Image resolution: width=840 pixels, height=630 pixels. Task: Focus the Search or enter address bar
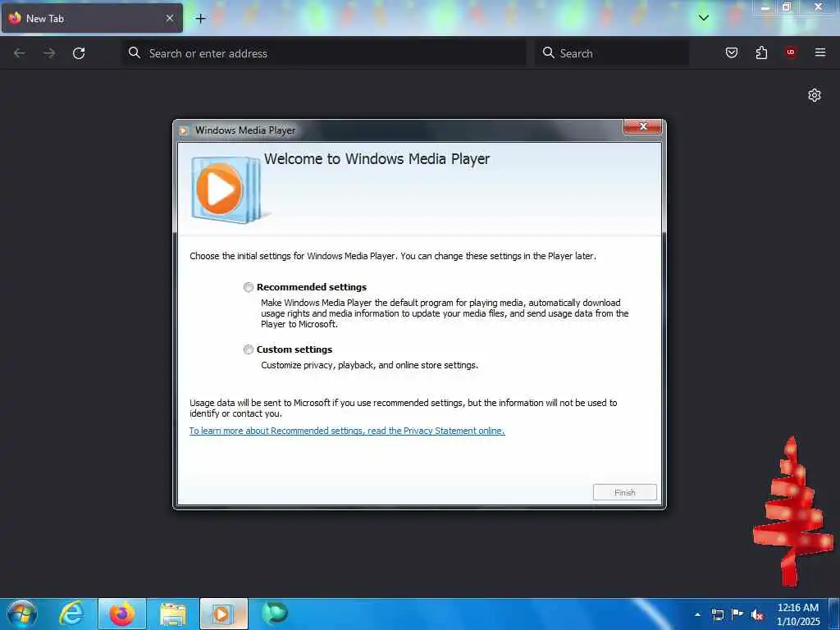click(324, 53)
